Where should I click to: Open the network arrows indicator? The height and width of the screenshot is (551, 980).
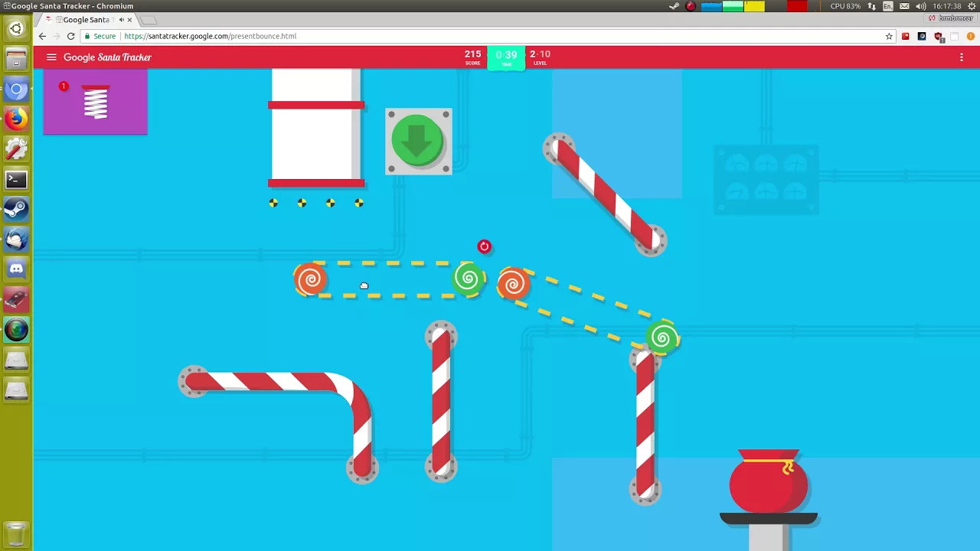[x=872, y=6]
